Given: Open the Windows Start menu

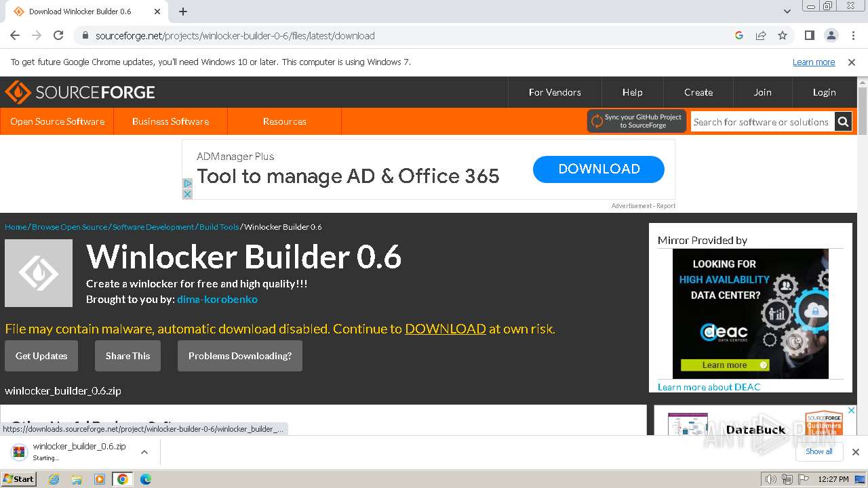Looking at the screenshot, I should pos(19,479).
